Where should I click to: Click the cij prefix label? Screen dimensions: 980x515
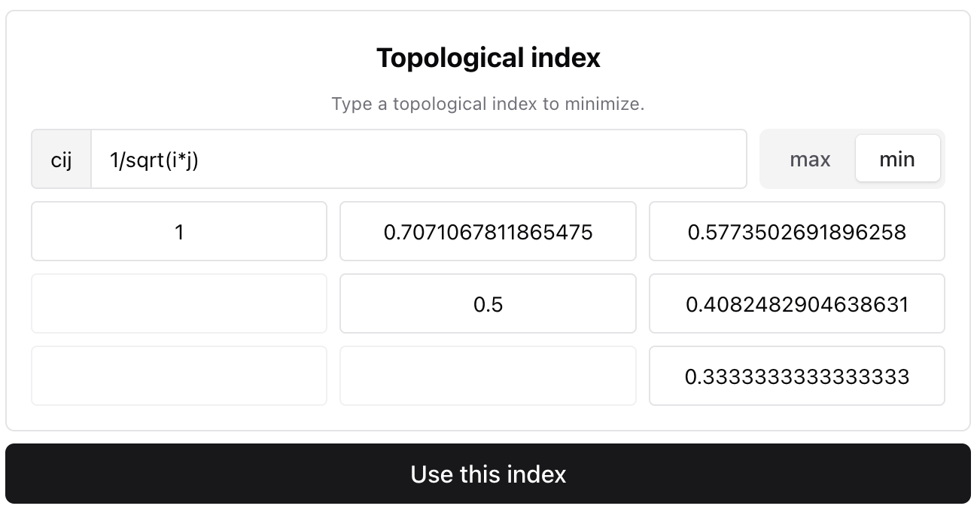pyautogui.click(x=62, y=159)
